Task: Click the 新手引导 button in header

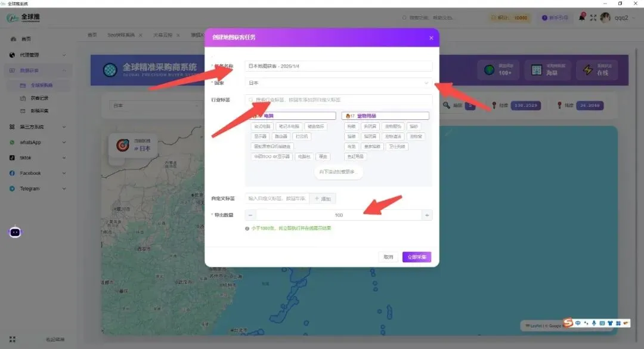Action: click(555, 18)
